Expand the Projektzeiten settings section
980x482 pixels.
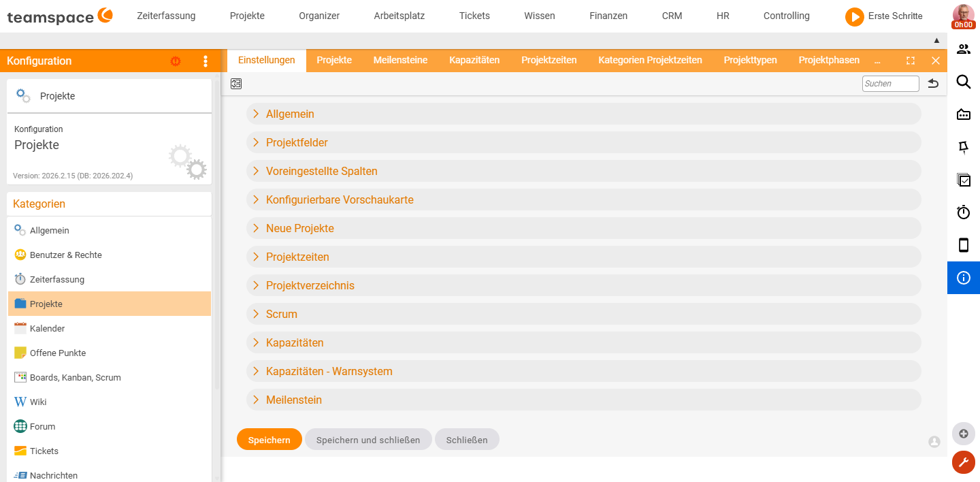point(583,257)
